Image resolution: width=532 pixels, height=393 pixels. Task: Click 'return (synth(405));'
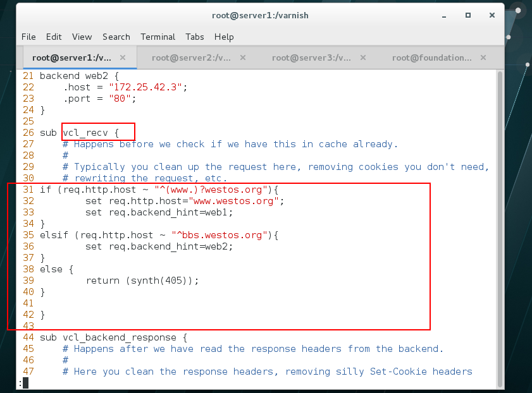142,281
